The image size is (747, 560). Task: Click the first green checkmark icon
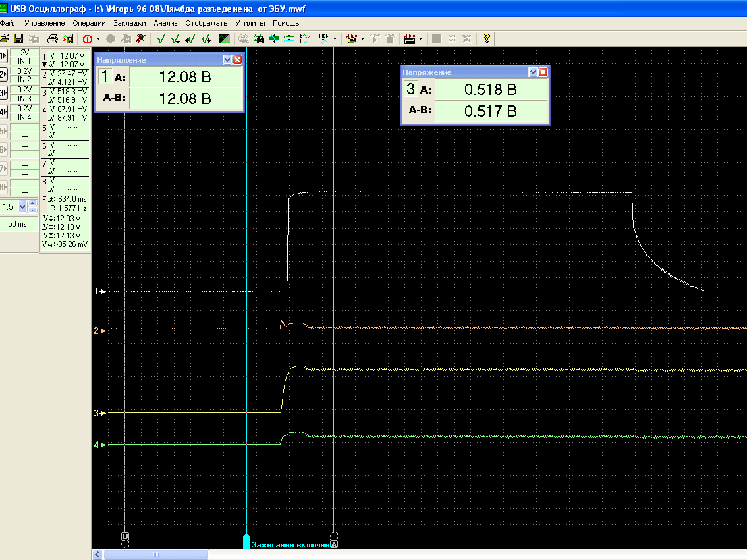[x=161, y=39]
